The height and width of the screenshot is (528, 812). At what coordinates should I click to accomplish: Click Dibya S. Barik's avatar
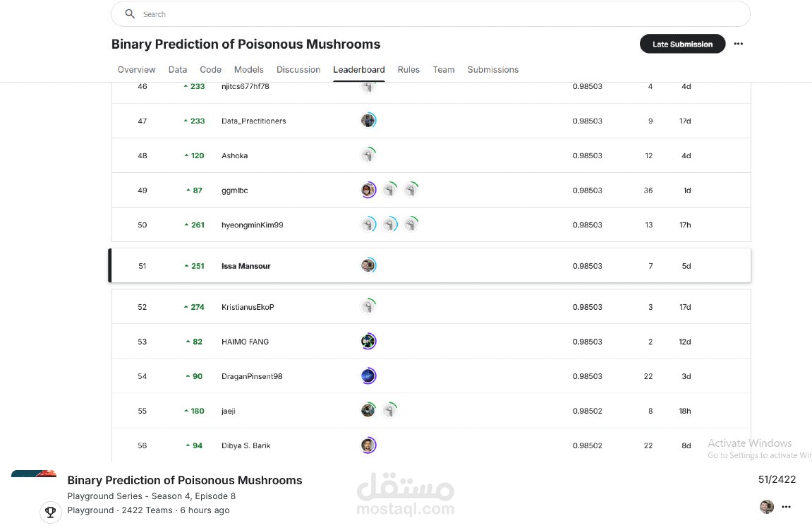click(x=368, y=445)
